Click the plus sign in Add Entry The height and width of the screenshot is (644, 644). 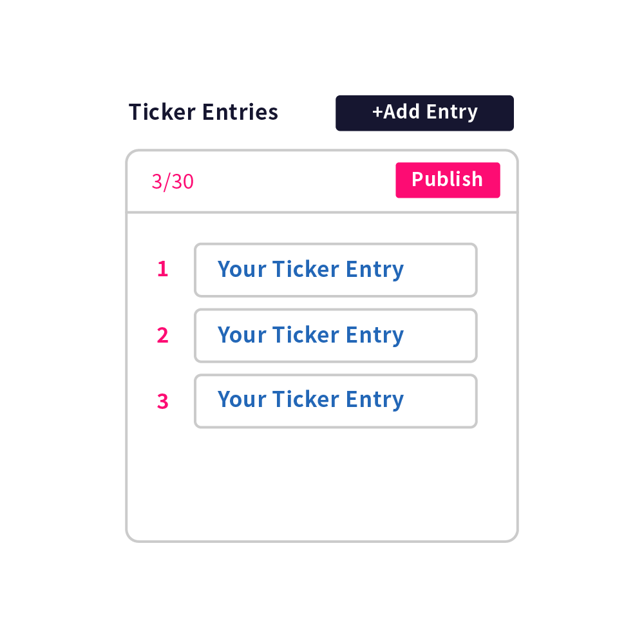[378, 112]
